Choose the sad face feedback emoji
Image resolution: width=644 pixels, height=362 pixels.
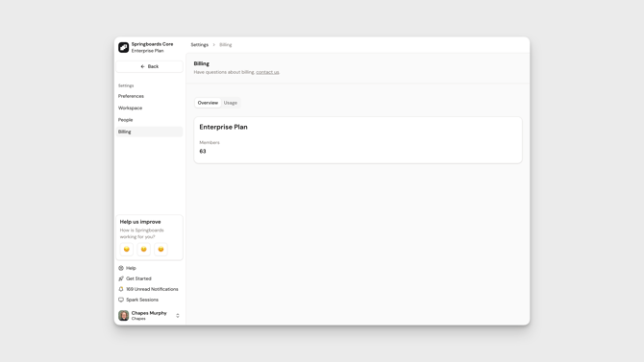(127, 249)
